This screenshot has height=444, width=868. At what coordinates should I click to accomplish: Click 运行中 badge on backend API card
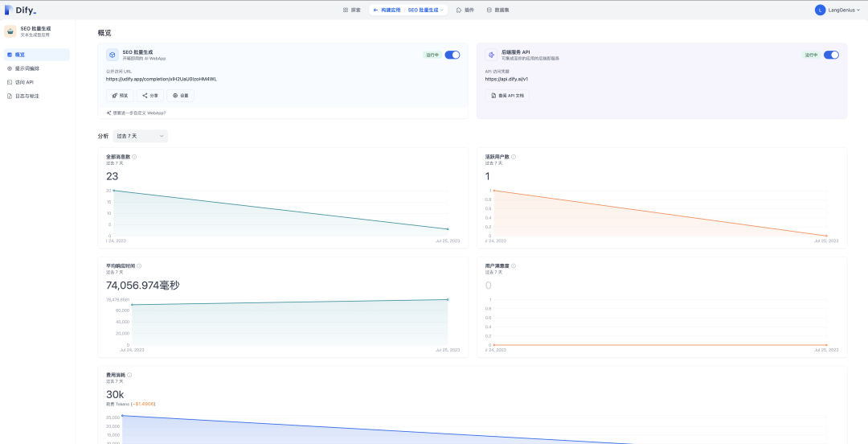point(812,55)
